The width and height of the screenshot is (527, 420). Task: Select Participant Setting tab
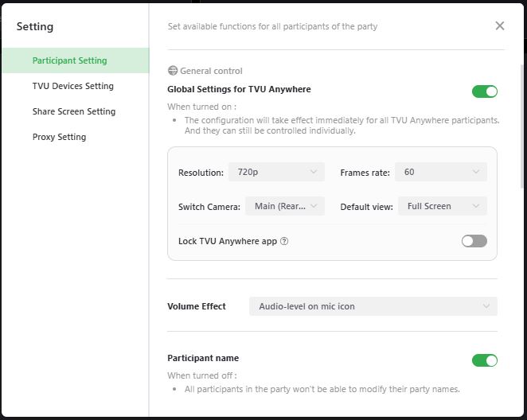pyautogui.click(x=76, y=60)
